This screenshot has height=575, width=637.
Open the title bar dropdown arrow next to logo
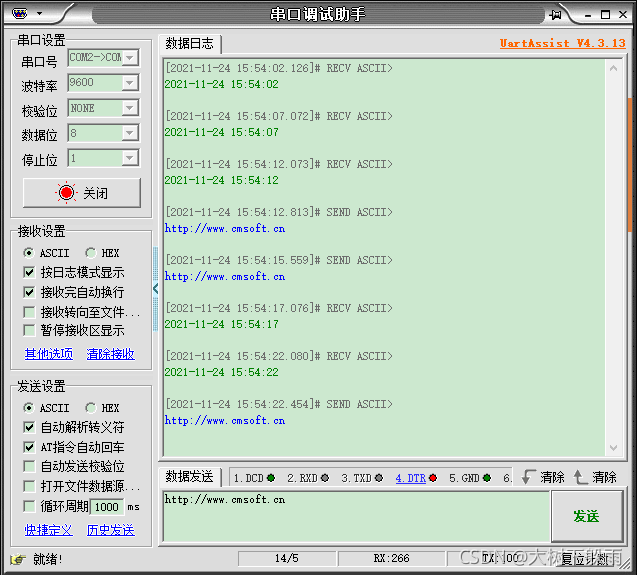39,13
